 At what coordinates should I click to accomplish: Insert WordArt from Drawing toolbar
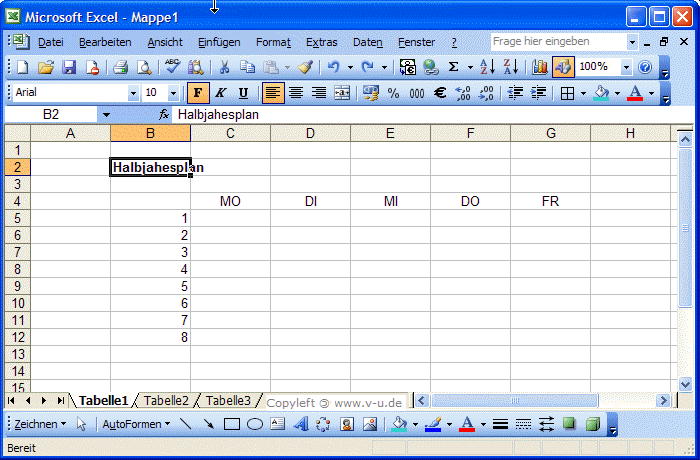(301, 424)
